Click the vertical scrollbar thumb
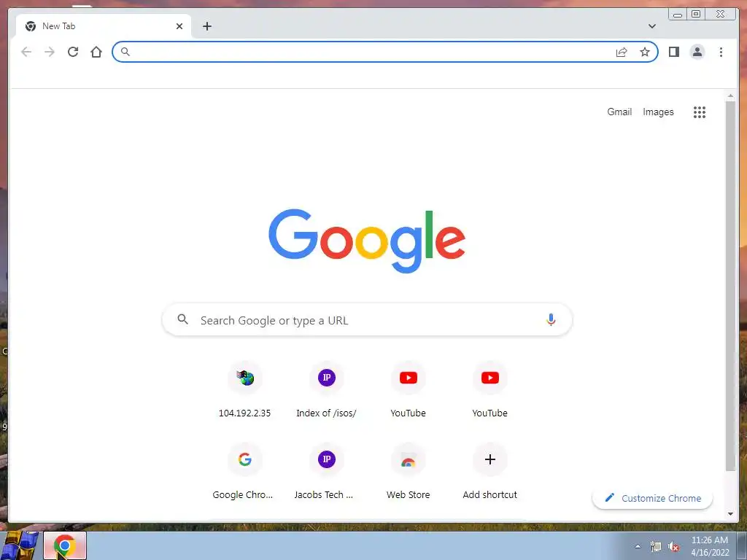The width and height of the screenshot is (747, 560). pos(730,286)
